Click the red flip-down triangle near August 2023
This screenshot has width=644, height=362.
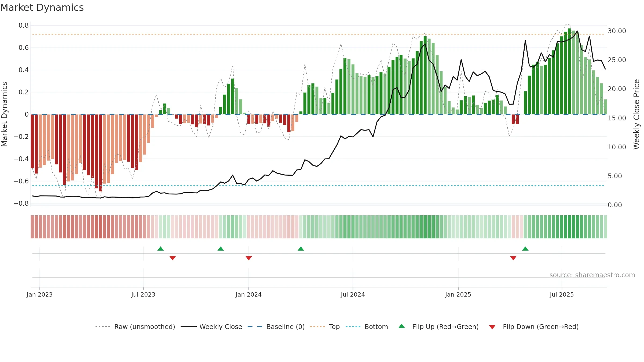pyautogui.click(x=173, y=258)
